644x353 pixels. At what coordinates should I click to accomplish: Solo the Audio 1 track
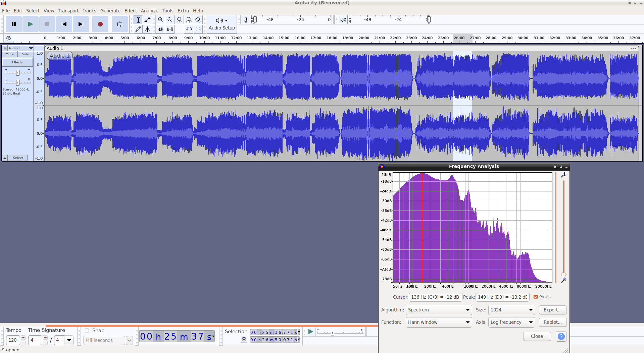[x=26, y=54]
